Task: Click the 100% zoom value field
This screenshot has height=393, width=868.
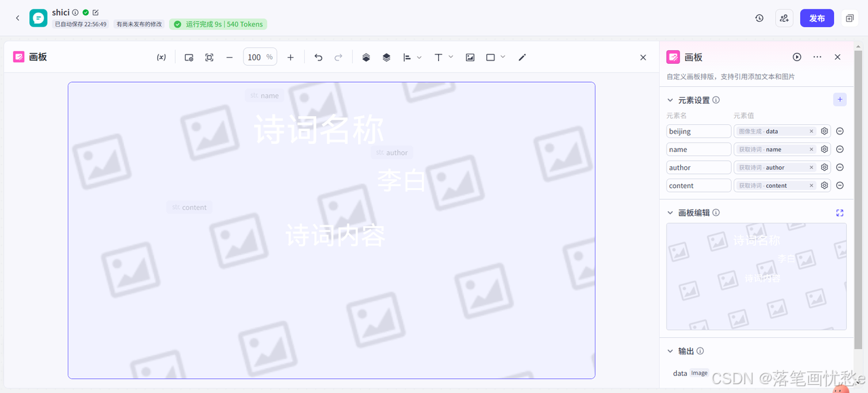Action: (260, 58)
